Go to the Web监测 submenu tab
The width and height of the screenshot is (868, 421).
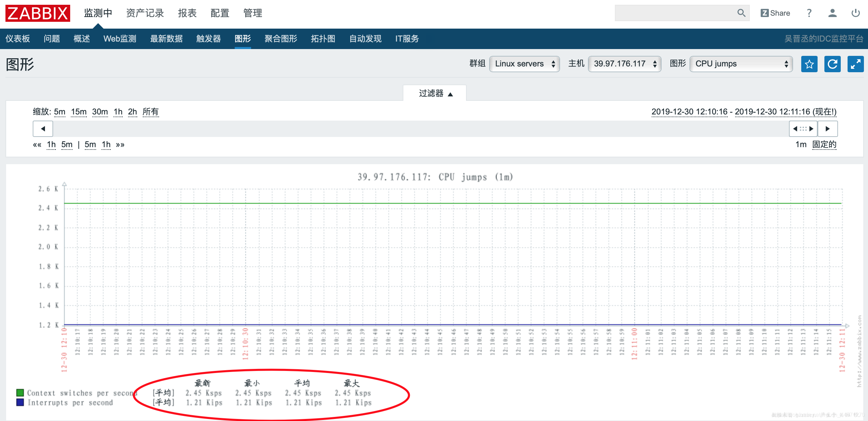click(x=120, y=39)
